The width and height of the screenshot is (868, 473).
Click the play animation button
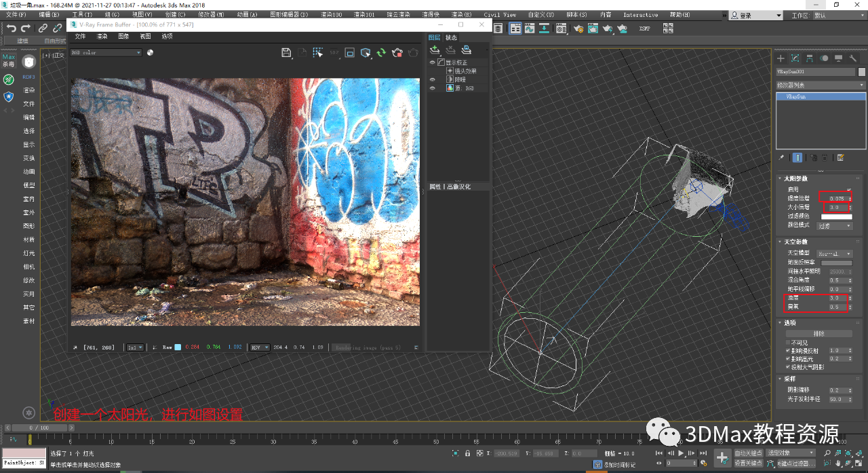(682, 453)
